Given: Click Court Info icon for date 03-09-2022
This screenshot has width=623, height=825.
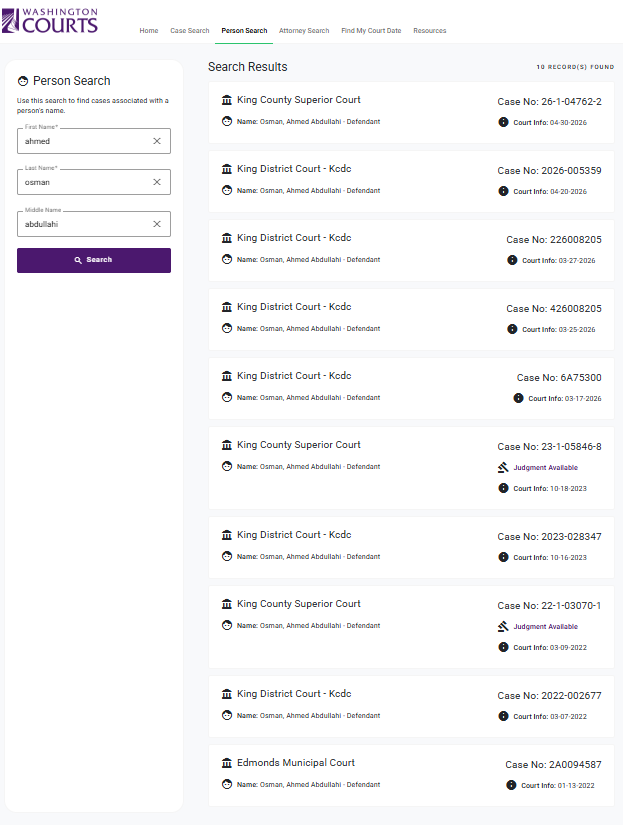Looking at the screenshot, I should (504, 647).
